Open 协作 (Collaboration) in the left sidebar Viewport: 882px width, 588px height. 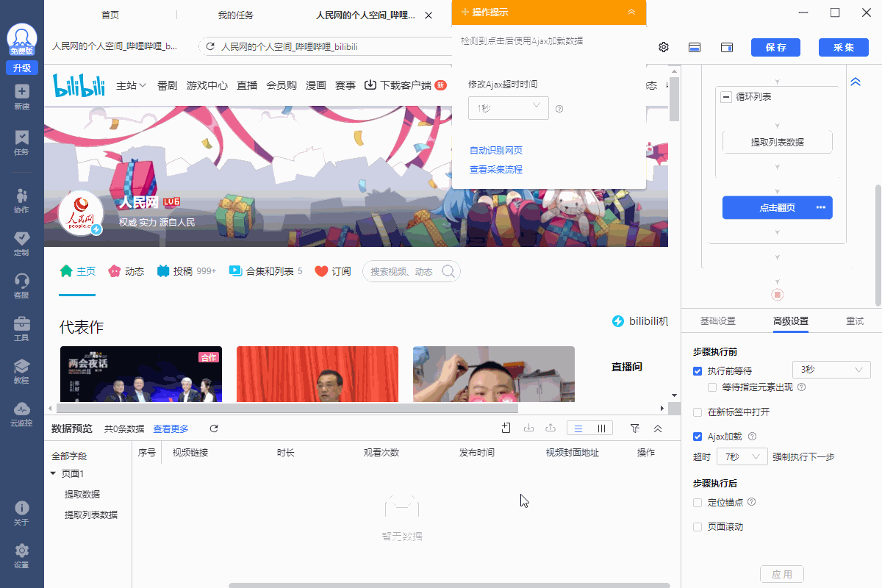(22, 200)
